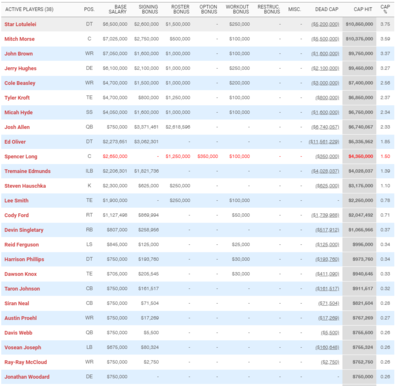Sort by Workout Bonus header
This screenshot has height=386, width=400.
click(238, 9)
